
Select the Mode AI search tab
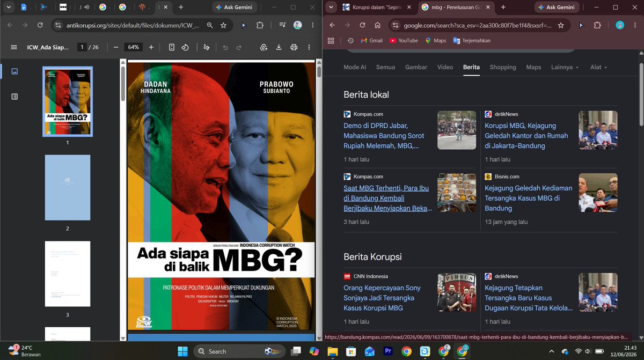(355, 67)
